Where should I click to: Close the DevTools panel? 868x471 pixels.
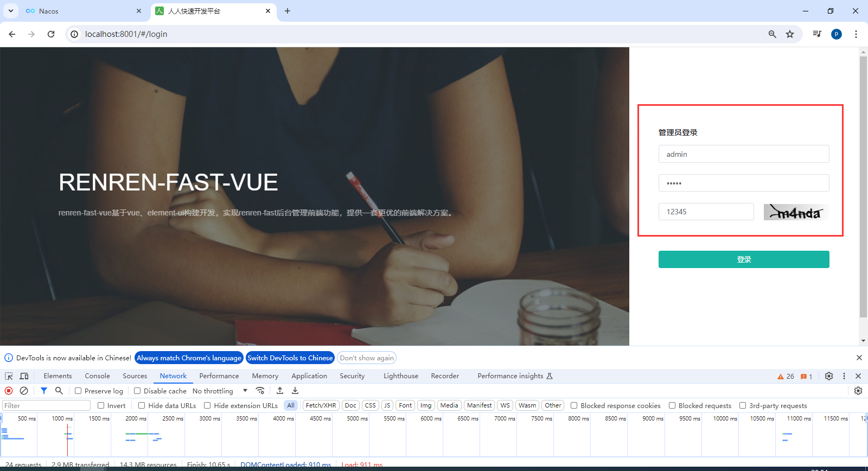click(858, 376)
